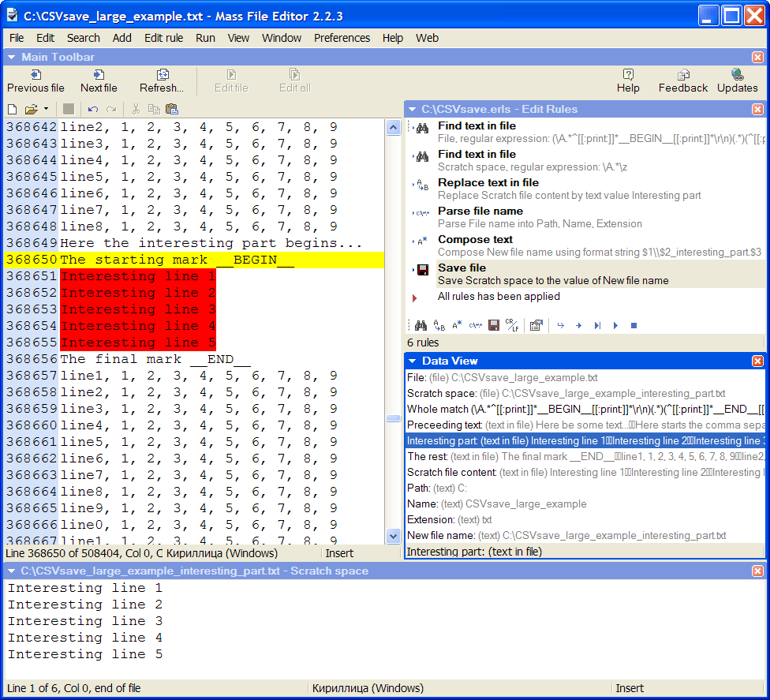Viewport: 770px width, 700px height.
Task: Add Compose text rule with A-star icon
Action: point(457,325)
